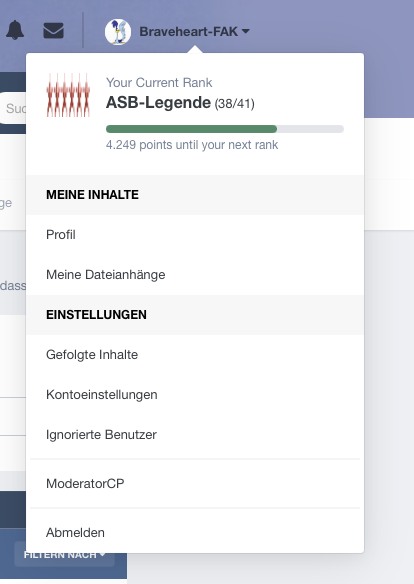Click the Braveheart-FAK user avatar
The image size is (414, 584).
(118, 32)
